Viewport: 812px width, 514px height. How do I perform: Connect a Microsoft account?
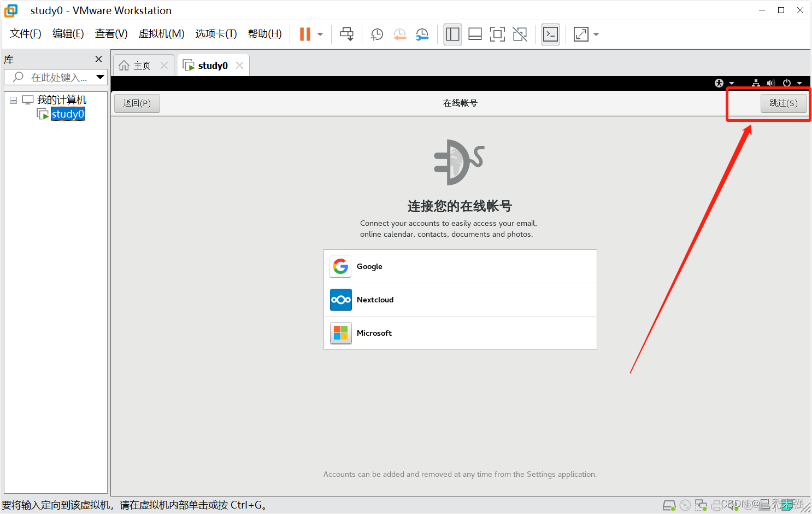pos(460,333)
